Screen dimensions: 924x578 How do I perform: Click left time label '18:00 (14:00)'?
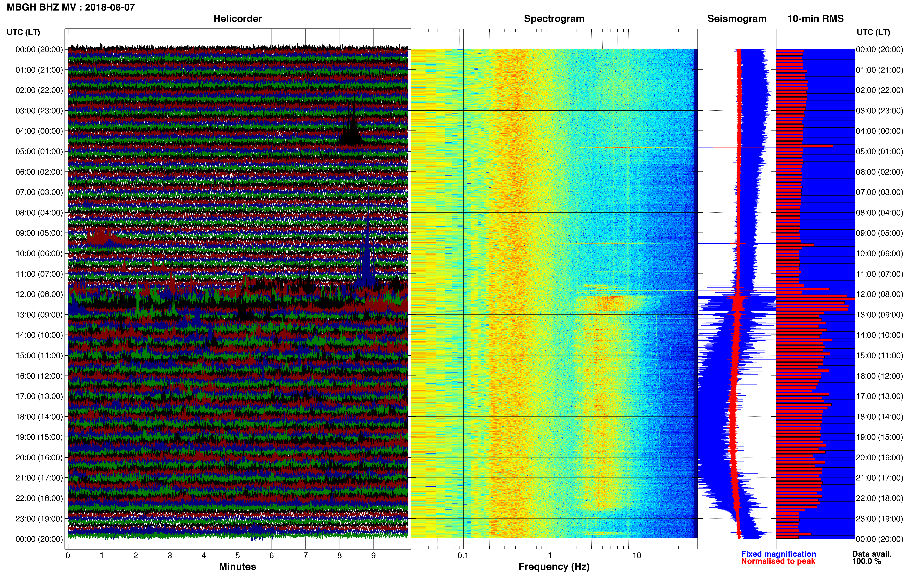39,417
